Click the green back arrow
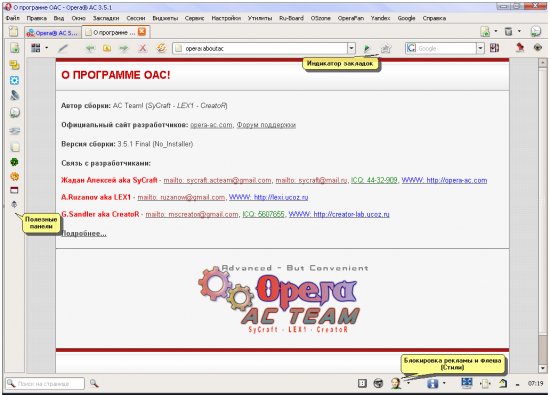 point(90,48)
